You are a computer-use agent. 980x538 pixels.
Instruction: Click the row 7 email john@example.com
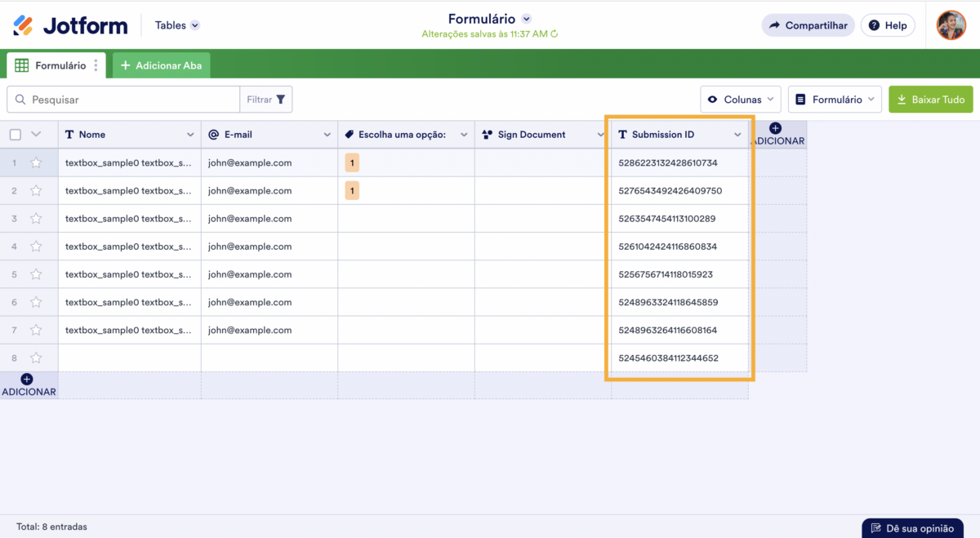[250, 330]
